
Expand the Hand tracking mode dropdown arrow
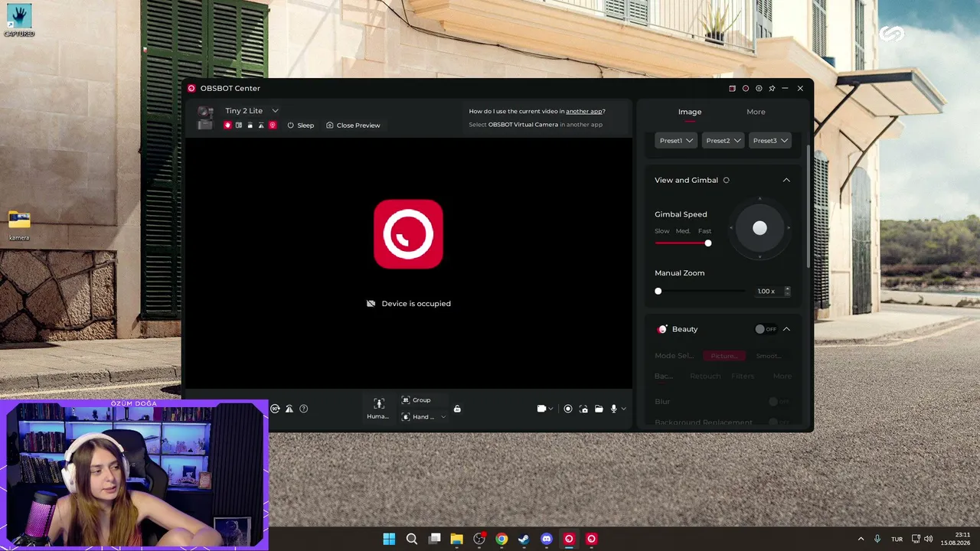[443, 417]
